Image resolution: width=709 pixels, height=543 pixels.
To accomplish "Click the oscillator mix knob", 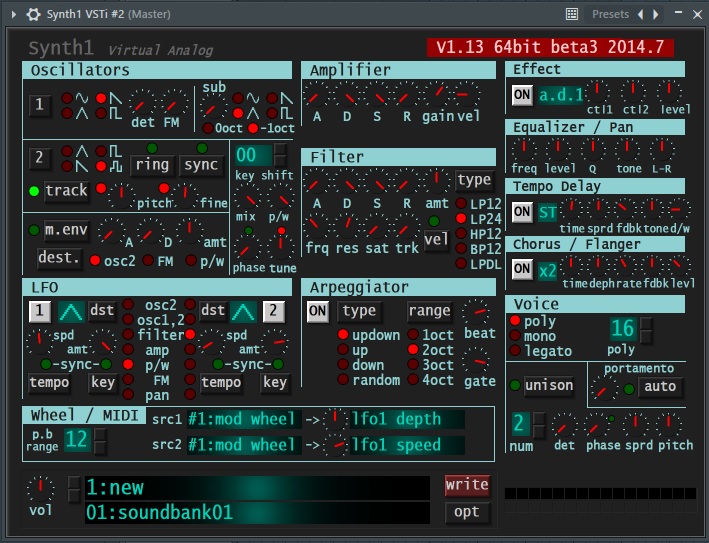I will 247,198.
